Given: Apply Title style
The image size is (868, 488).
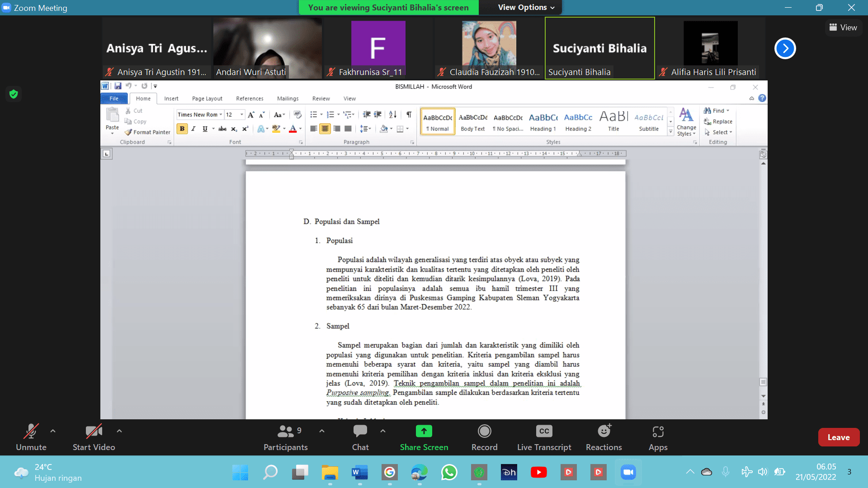Looking at the screenshot, I should 613,122.
